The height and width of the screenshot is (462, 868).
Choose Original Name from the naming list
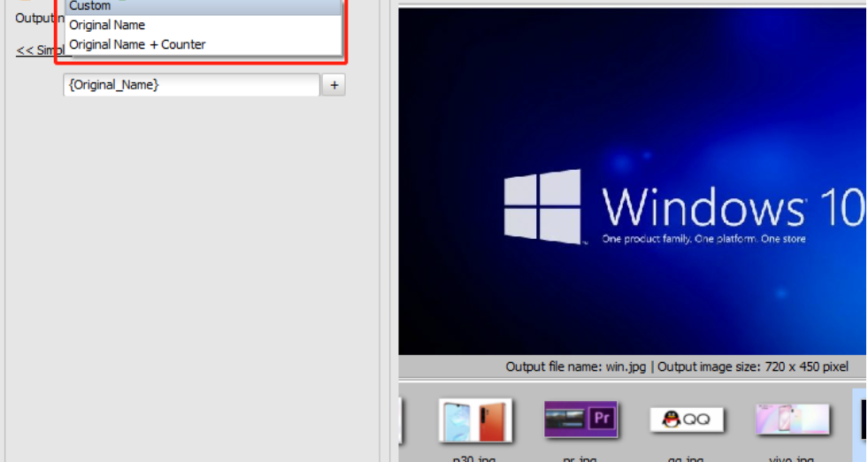[204, 25]
